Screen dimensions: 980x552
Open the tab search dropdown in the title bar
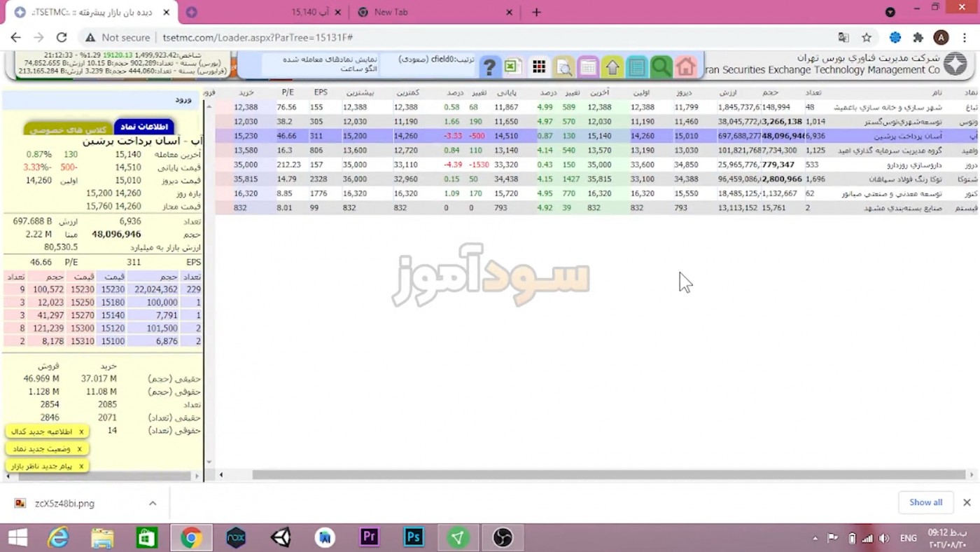click(x=890, y=12)
